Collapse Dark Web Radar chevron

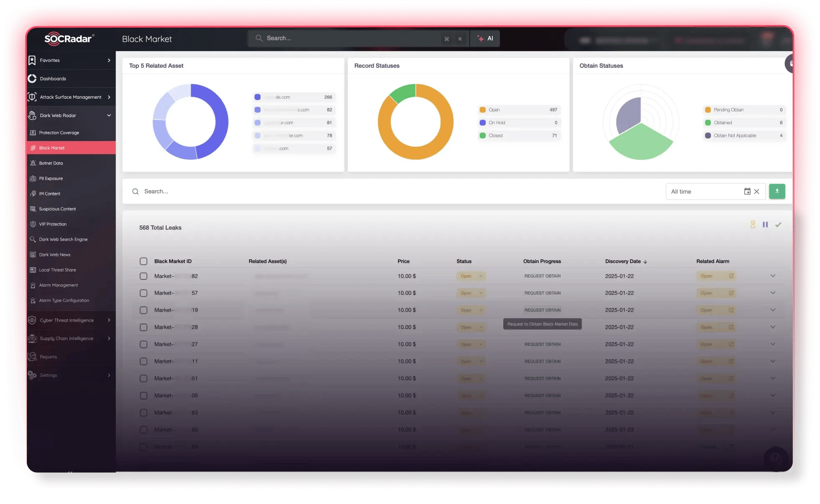pyautogui.click(x=109, y=115)
